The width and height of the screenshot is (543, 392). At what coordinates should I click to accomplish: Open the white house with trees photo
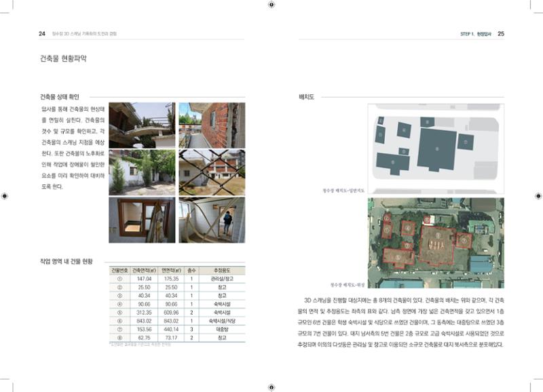click(142, 172)
